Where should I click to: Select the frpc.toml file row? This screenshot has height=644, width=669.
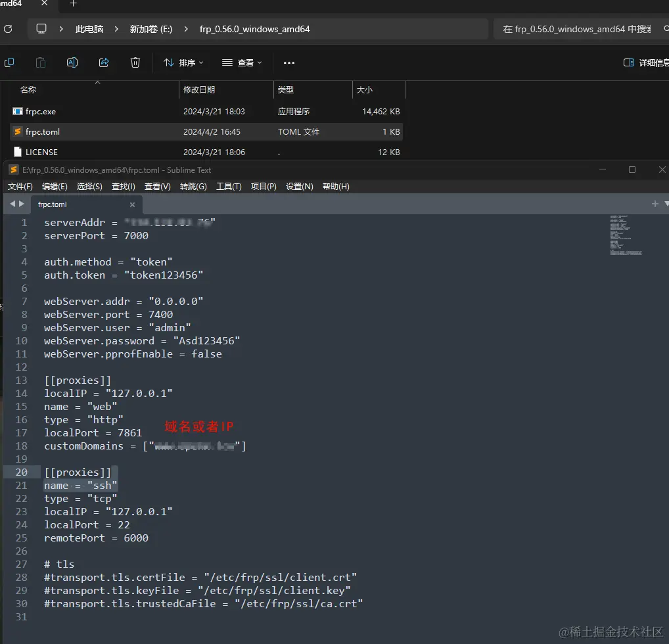point(206,132)
